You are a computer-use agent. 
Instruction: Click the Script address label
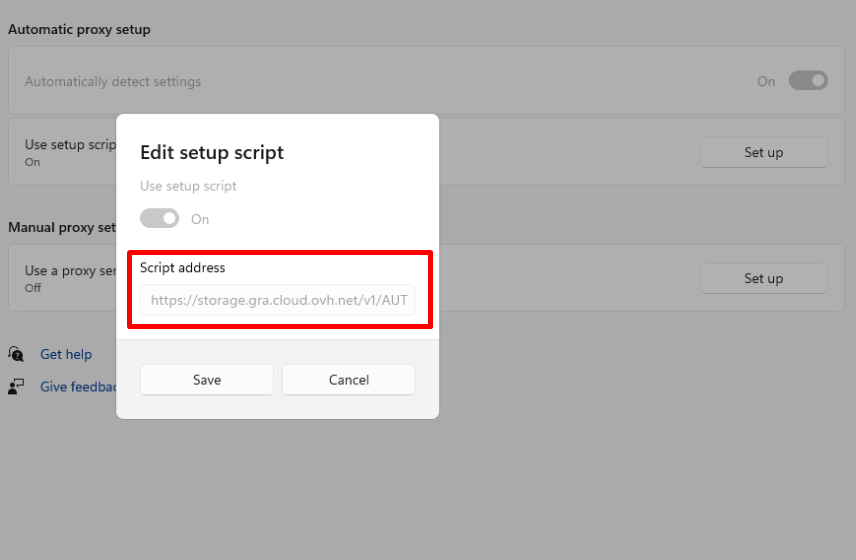point(183,268)
